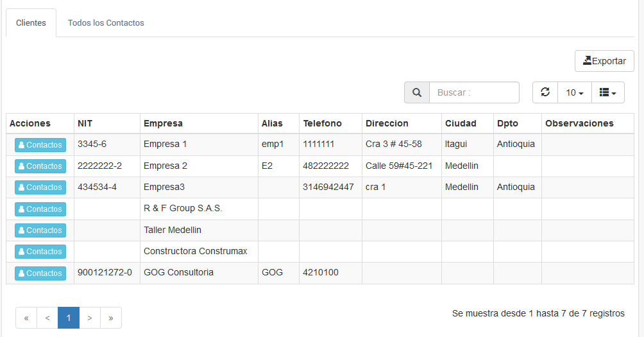The image size is (644, 337).
Task: Select page 1 in pagination
Action: coord(69,318)
